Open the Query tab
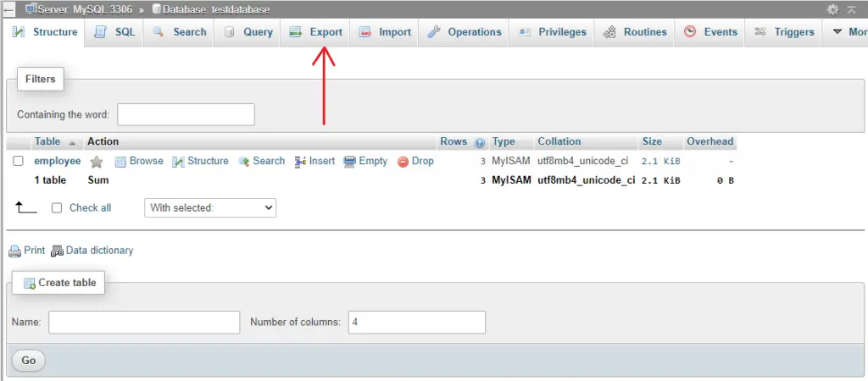 [x=248, y=32]
